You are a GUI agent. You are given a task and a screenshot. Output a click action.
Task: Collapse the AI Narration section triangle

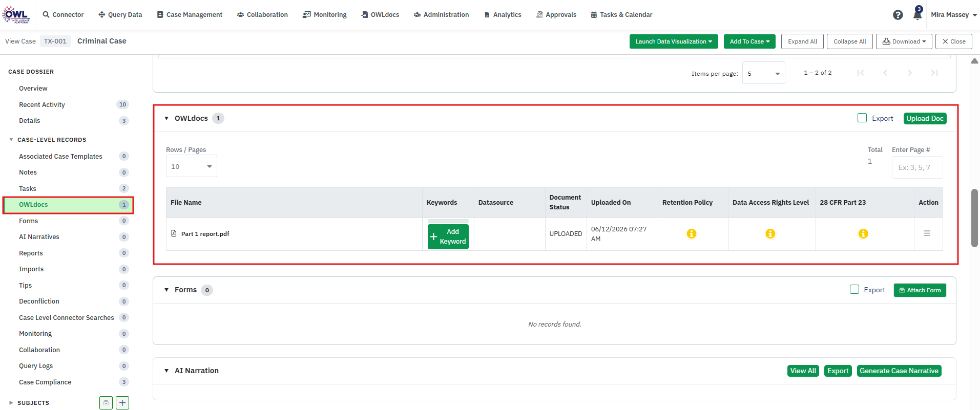tap(166, 371)
